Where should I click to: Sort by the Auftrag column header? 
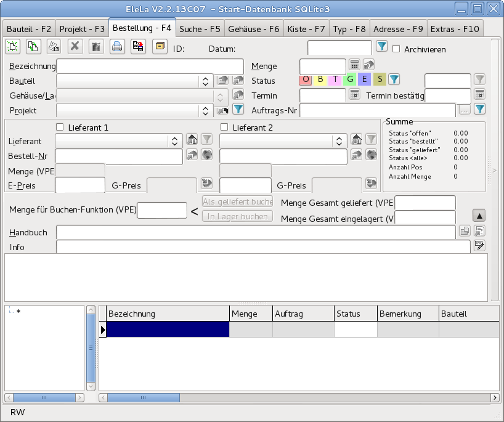[303, 314]
